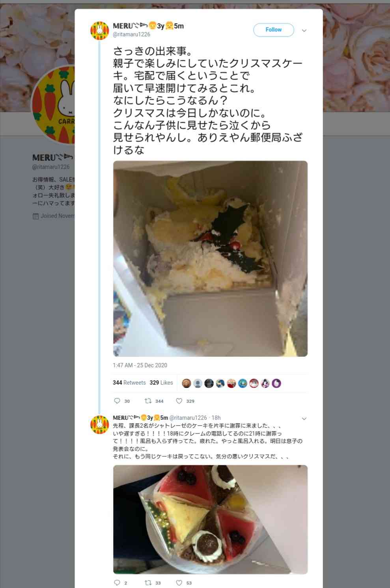Follow the MERU account
Viewport: 390px width, 588px height.
(x=273, y=30)
